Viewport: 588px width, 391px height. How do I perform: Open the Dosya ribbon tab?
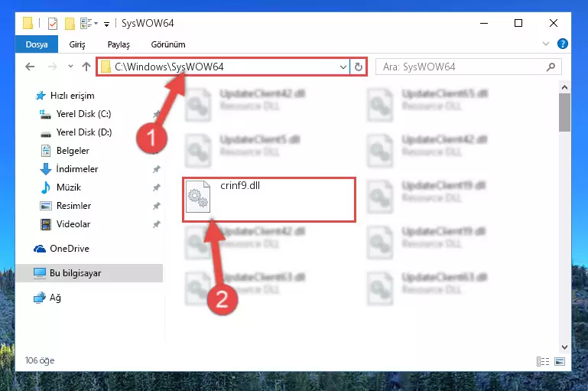(37, 44)
